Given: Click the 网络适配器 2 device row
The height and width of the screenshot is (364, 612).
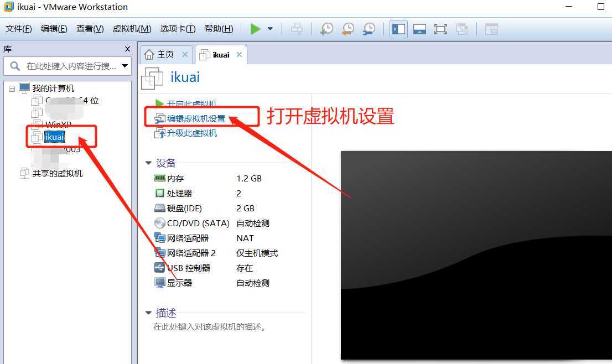Looking at the screenshot, I should point(216,253).
